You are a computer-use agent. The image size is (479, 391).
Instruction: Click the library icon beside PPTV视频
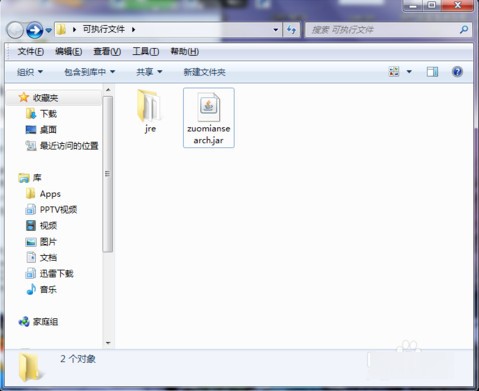31,209
